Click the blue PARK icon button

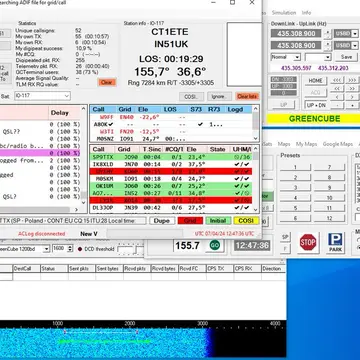click(x=335, y=243)
